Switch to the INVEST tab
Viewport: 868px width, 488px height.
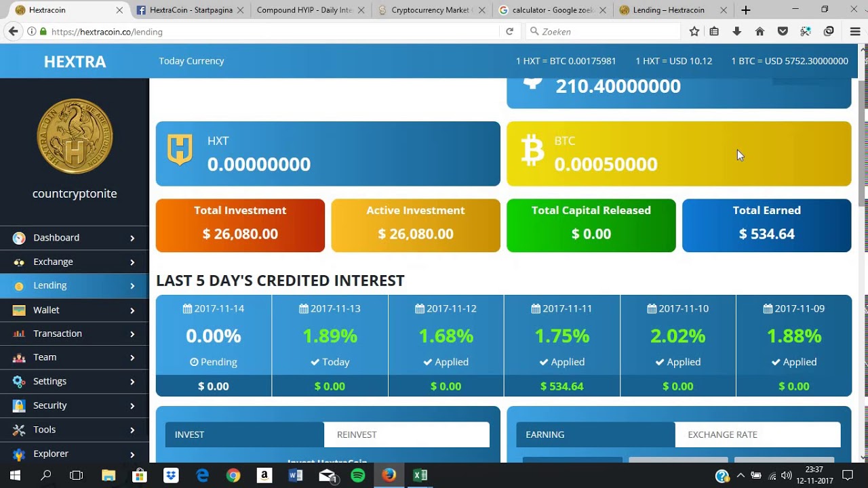[245, 434]
